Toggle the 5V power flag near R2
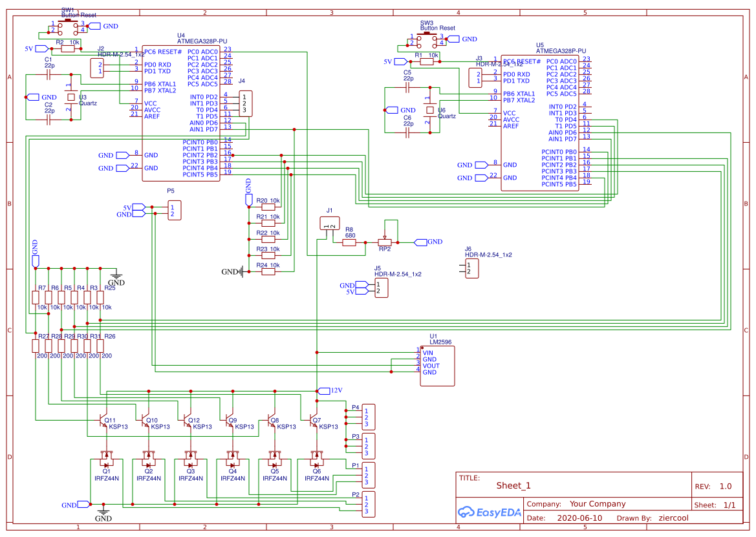 coord(42,47)
